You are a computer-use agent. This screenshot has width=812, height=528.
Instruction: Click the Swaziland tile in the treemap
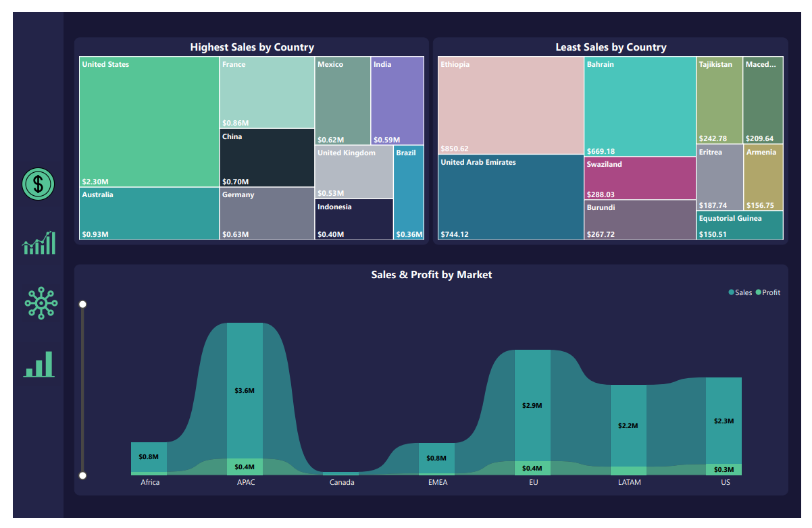(639, 177)
